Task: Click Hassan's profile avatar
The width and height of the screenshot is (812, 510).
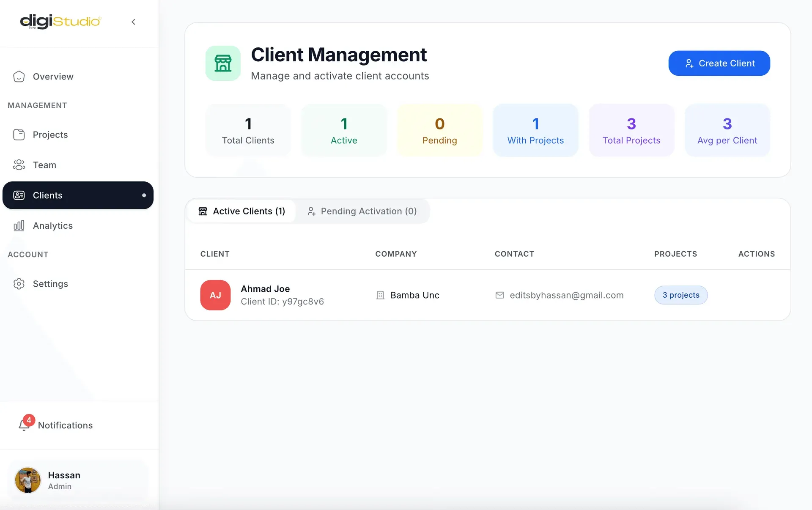Action: pos(28,480)
